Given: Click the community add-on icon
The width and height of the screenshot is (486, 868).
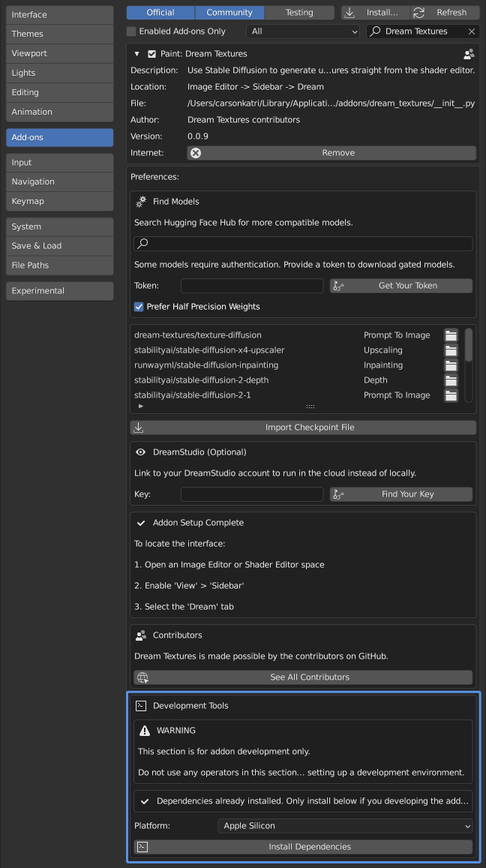Looking at the screenshot, I should pyautogui.click(x=469, y=54).
